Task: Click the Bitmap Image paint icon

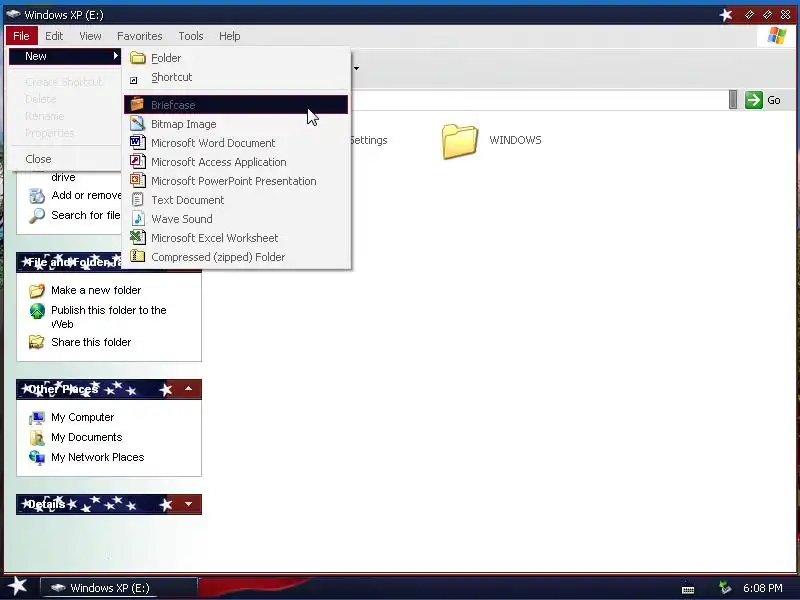Action: (137, 123)
